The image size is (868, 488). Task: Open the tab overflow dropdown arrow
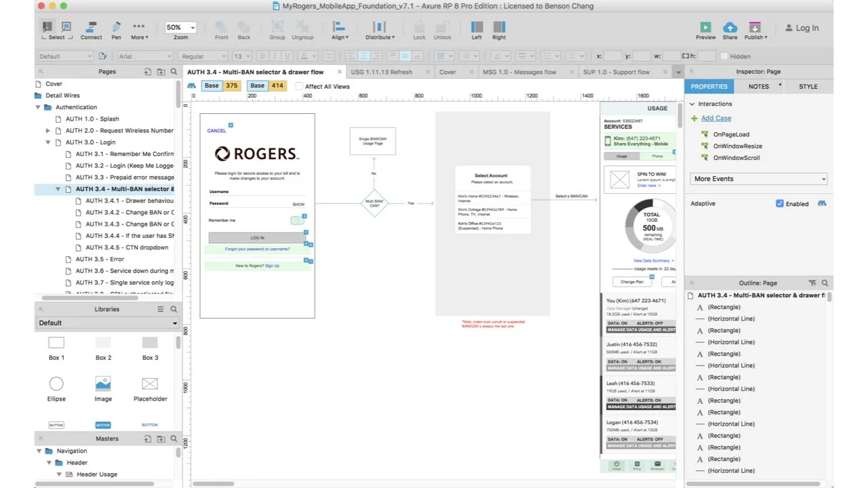(678, 73)
